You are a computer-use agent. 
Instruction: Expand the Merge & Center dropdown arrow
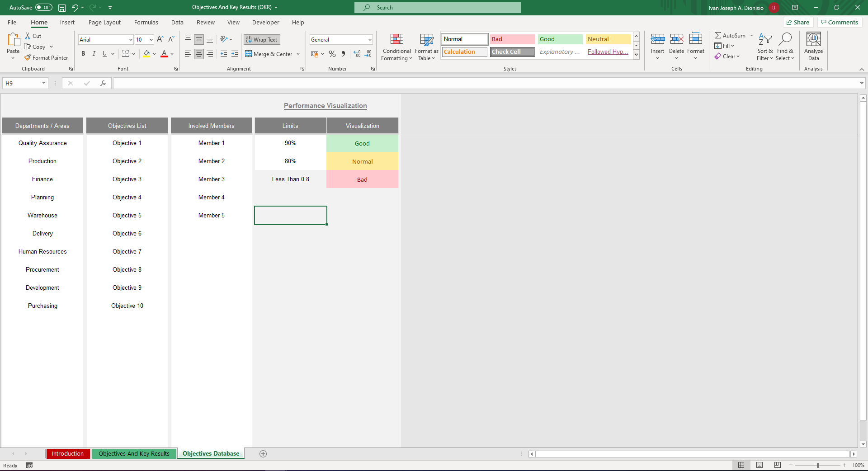(298, 54)
